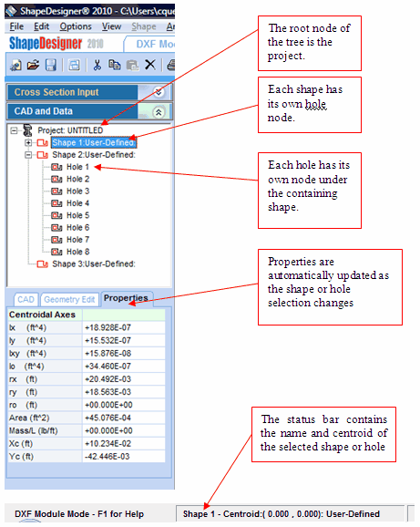The width and height of the screenshot is (420, 527).
Task: Click the Centroidal Axes table header
Action: 45,315
